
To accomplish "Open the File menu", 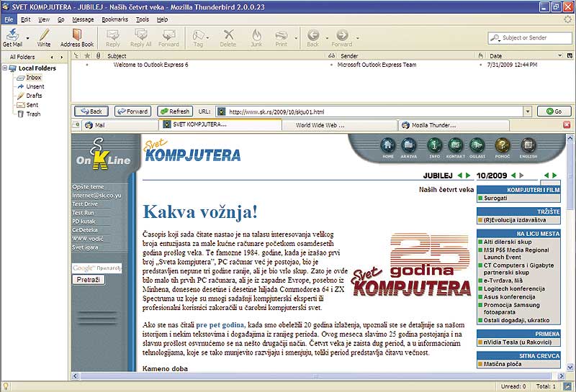I will click(x=9, y=19).
